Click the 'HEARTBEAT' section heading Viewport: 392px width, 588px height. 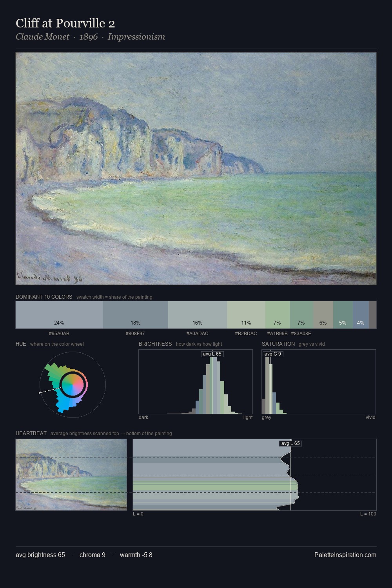[31, 433]
